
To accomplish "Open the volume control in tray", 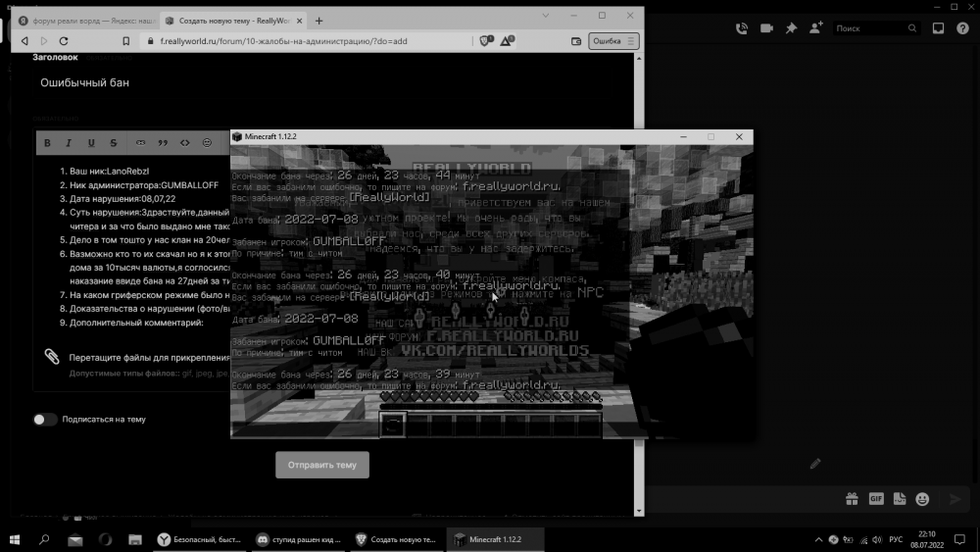I will click(877, 539).
